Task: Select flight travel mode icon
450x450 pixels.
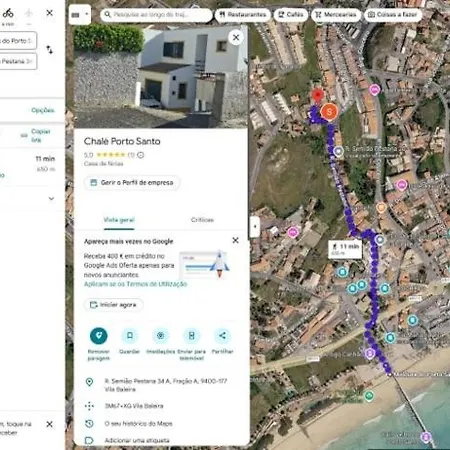Action: (x=29, y=13)
